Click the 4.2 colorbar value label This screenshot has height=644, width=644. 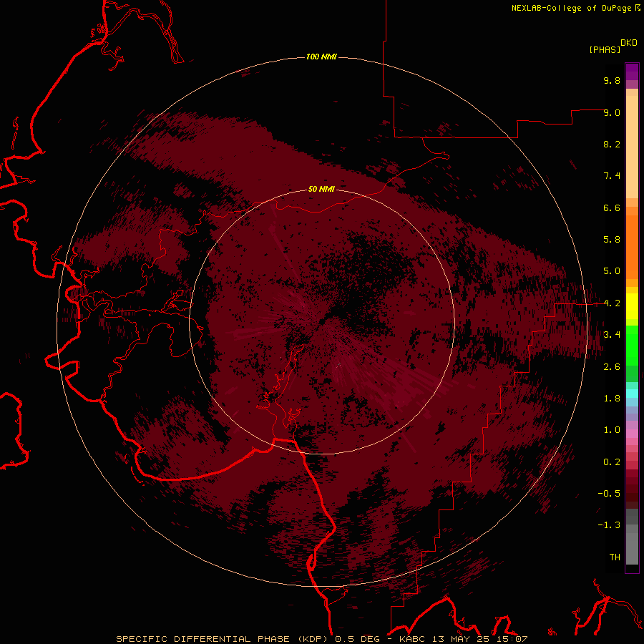point(612,303)
